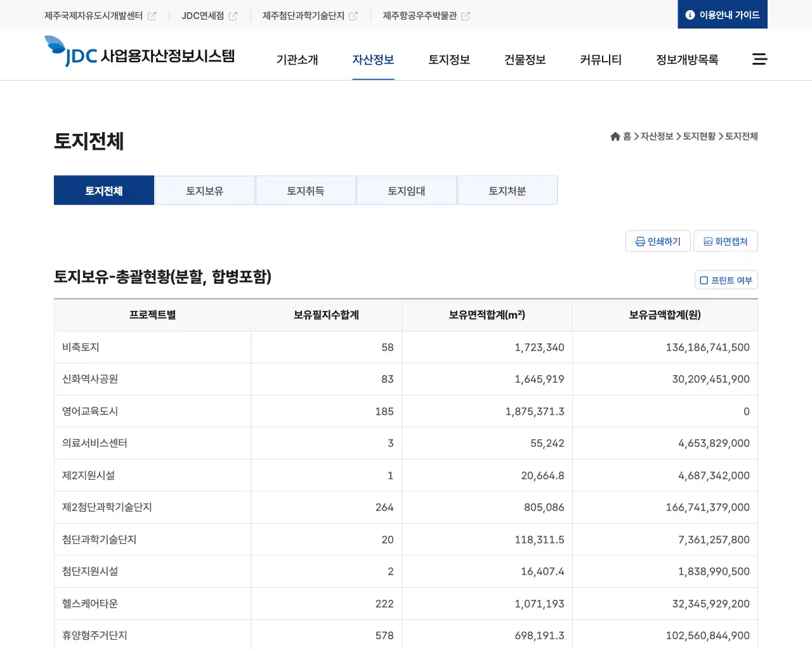Select the 영어교육도시 row label
The height and width of the screenshot is (650, 812).
[x=90, y=411]
